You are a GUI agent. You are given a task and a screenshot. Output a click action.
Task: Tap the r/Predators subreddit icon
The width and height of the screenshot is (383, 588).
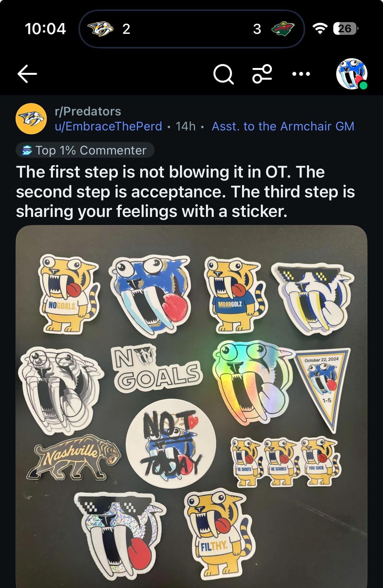[31, 119]
